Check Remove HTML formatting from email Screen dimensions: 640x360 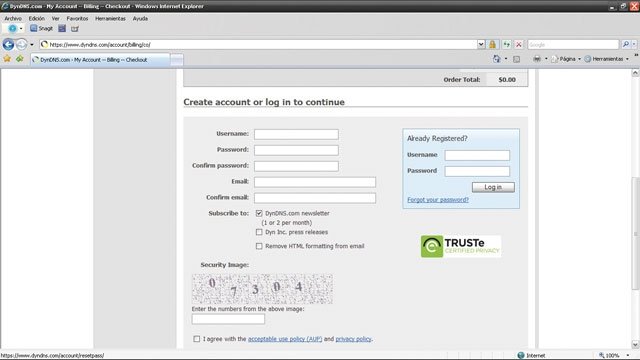259,246
